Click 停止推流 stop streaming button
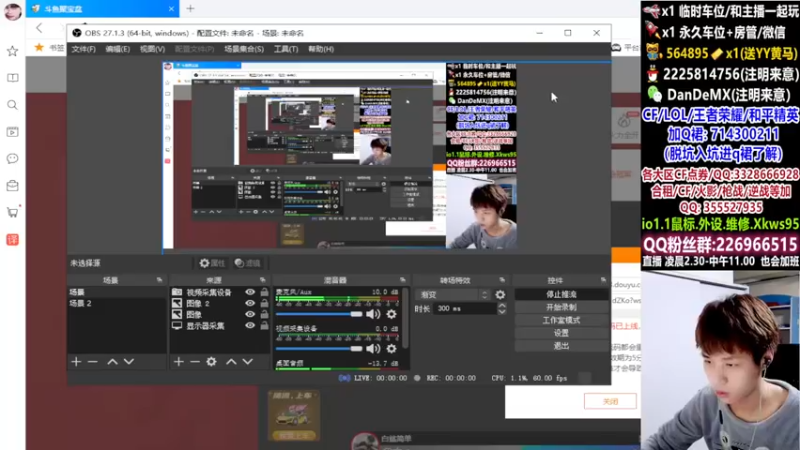Viewport: 800px width, 450px height. point(561,294)
